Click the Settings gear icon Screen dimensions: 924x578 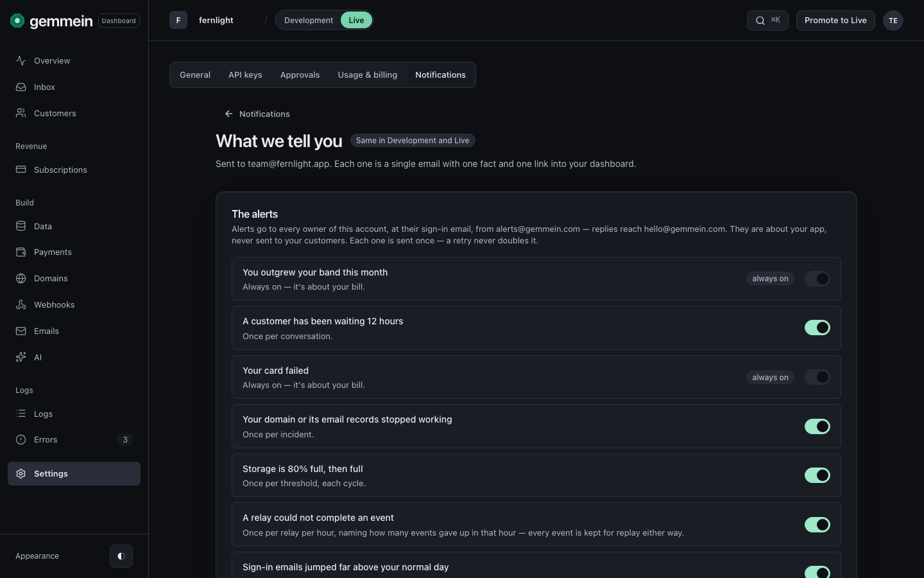pos(21,473)
